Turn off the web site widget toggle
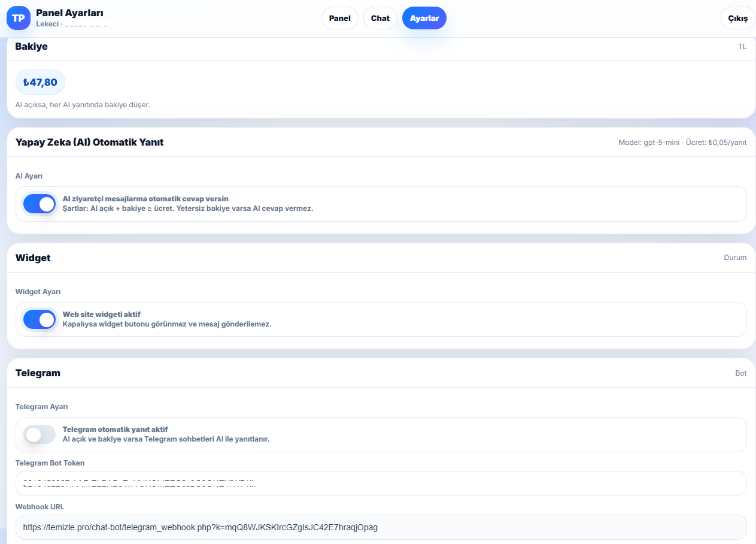Screen dimensions: 756x544 pos(40,319)
